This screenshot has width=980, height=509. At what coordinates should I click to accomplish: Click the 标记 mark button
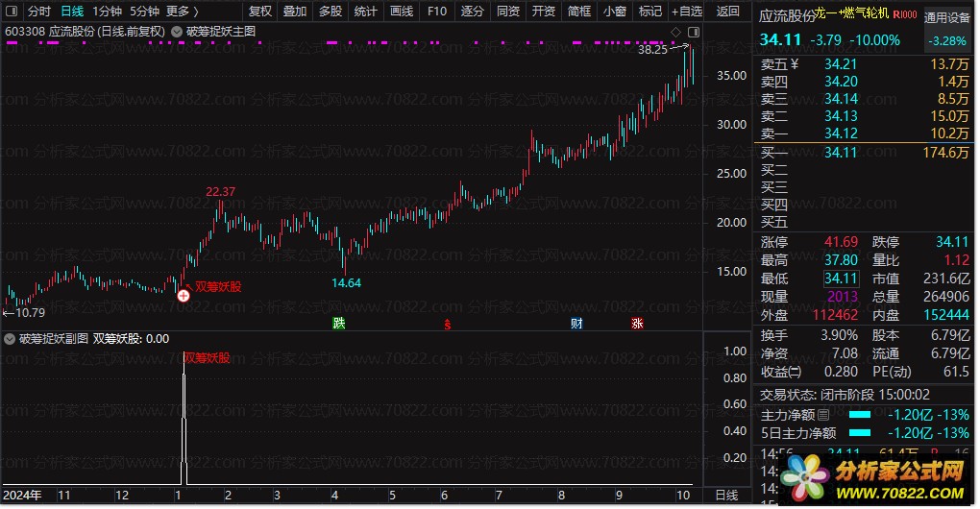click(650, 12)
